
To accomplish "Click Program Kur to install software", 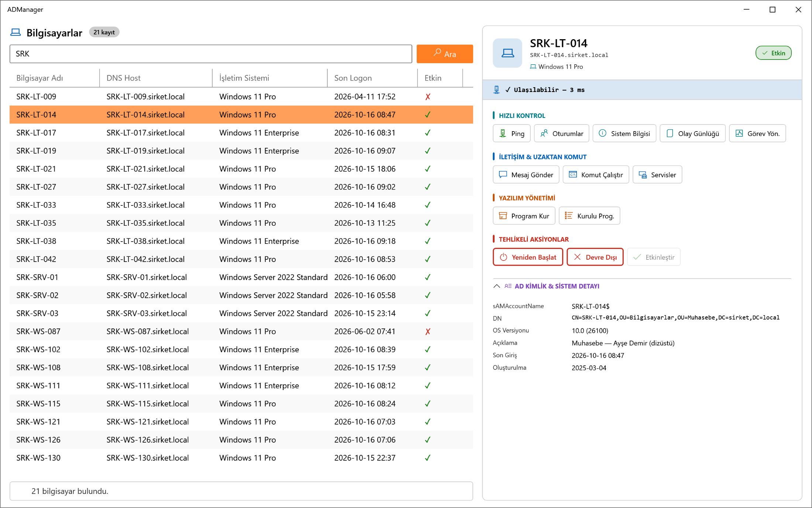I will 524,216.
